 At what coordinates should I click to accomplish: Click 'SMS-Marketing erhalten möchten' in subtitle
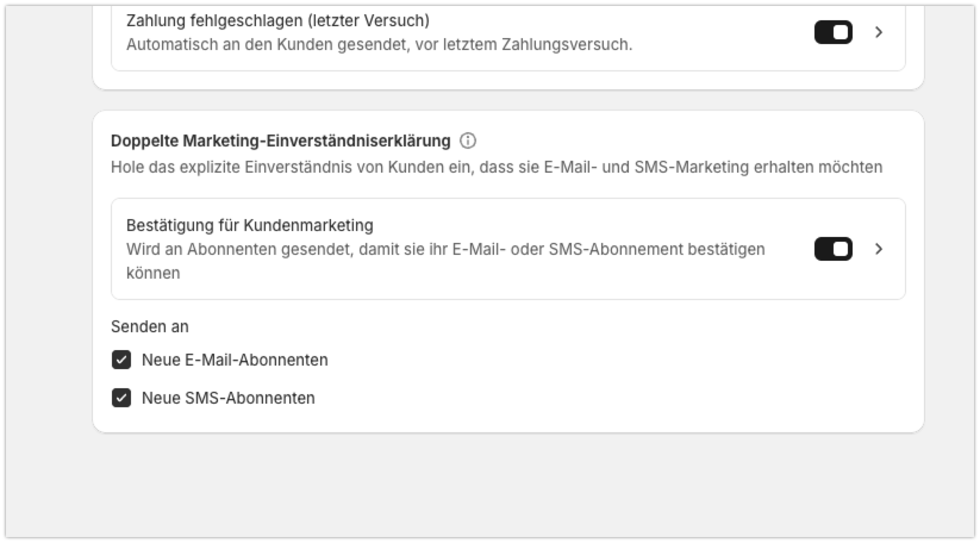759,167
